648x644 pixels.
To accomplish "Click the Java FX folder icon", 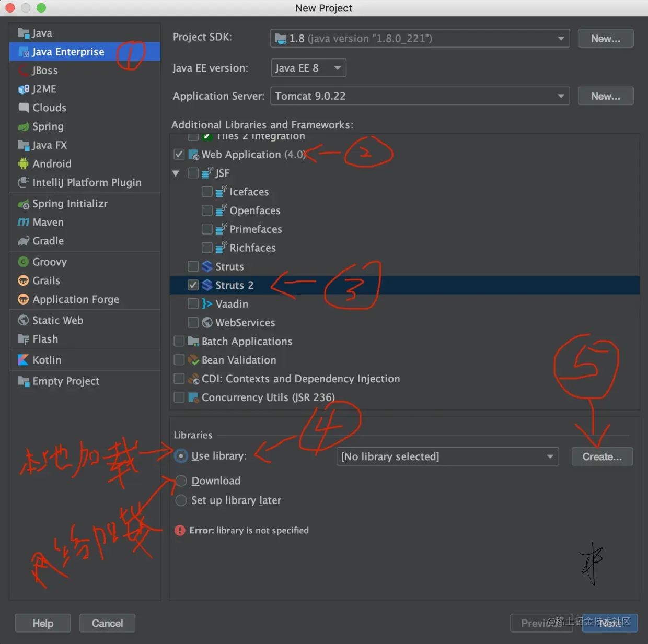I will (x=23, y=145).
